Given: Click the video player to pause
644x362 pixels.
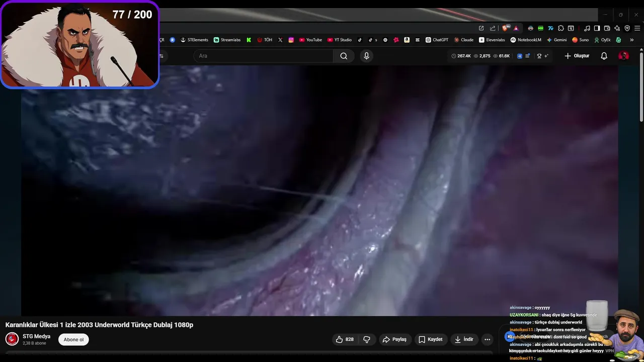Looking at the screenshot, I should [x=319, y=191].
